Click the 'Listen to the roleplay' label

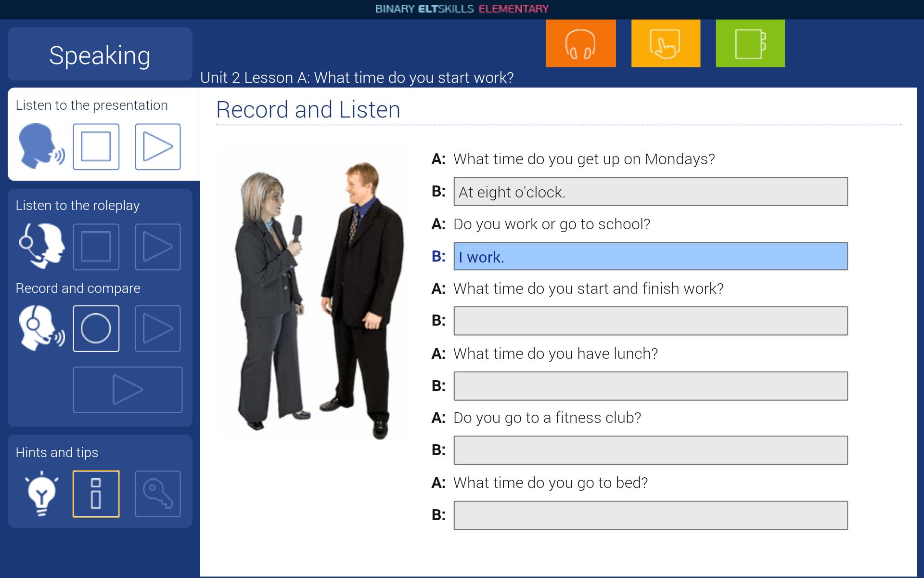coord(77,205)
